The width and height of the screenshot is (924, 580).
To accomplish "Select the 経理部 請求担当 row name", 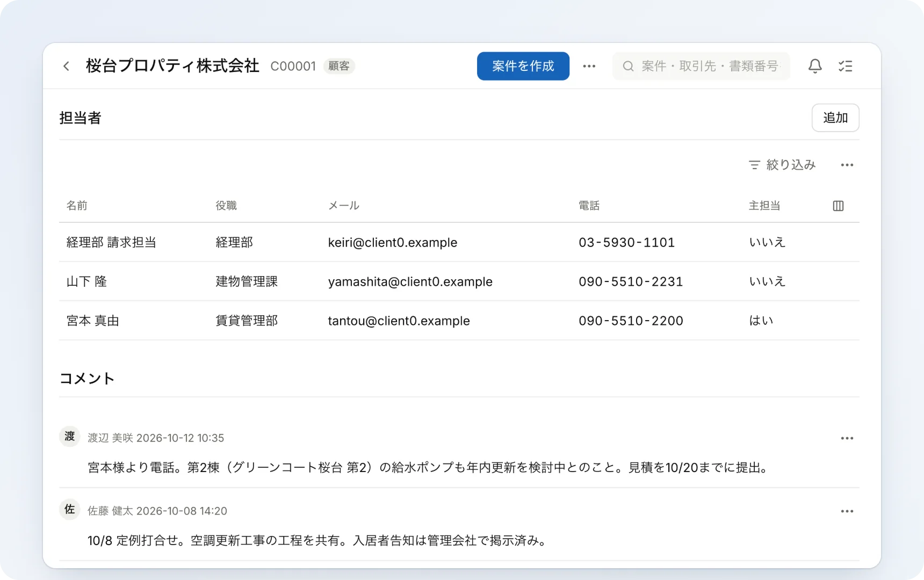I will (111, 242).
